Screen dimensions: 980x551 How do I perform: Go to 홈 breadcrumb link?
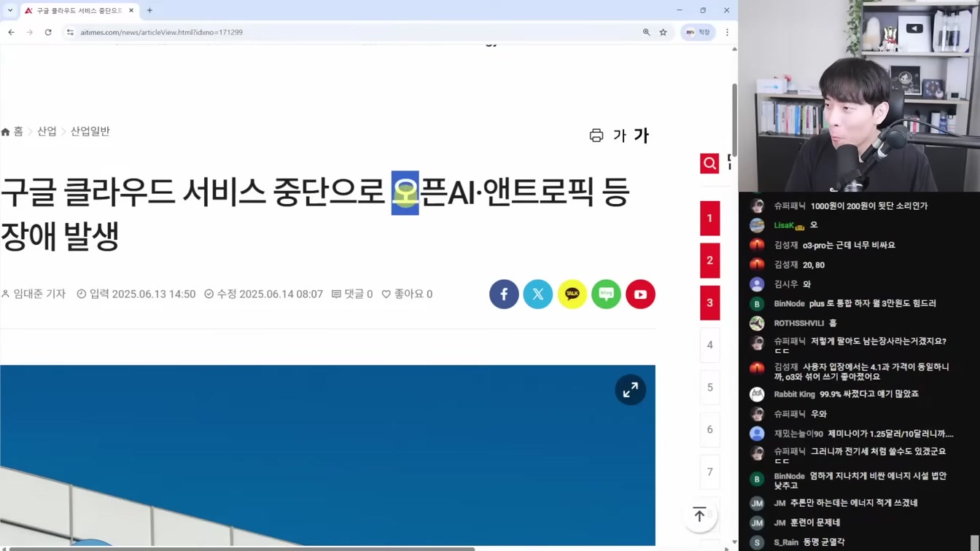pos(12,131)
